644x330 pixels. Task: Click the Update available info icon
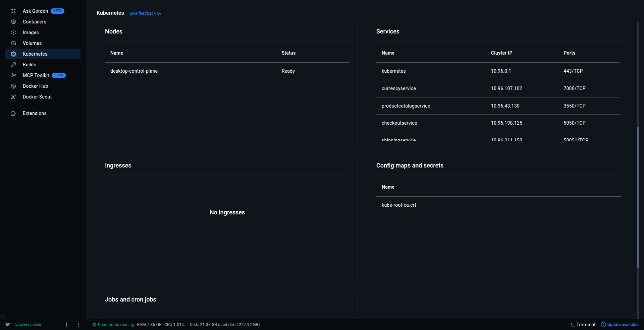(603, 325)
